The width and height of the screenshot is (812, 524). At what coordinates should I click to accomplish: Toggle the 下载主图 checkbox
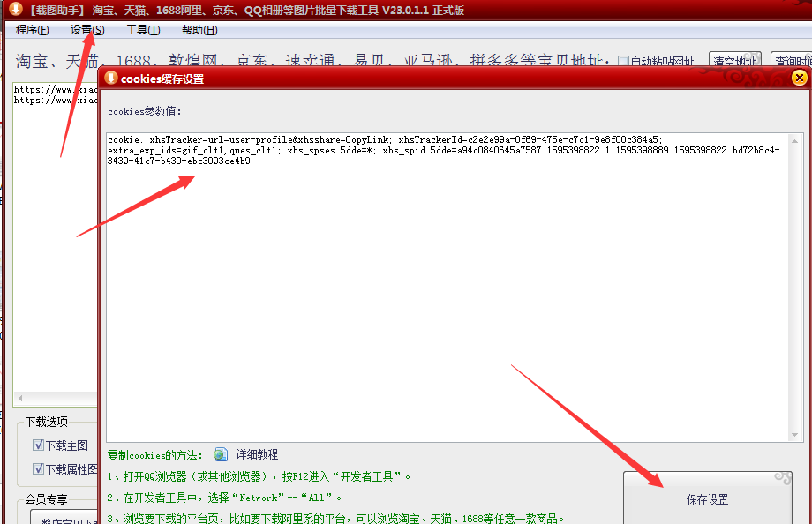pos(38,445)
